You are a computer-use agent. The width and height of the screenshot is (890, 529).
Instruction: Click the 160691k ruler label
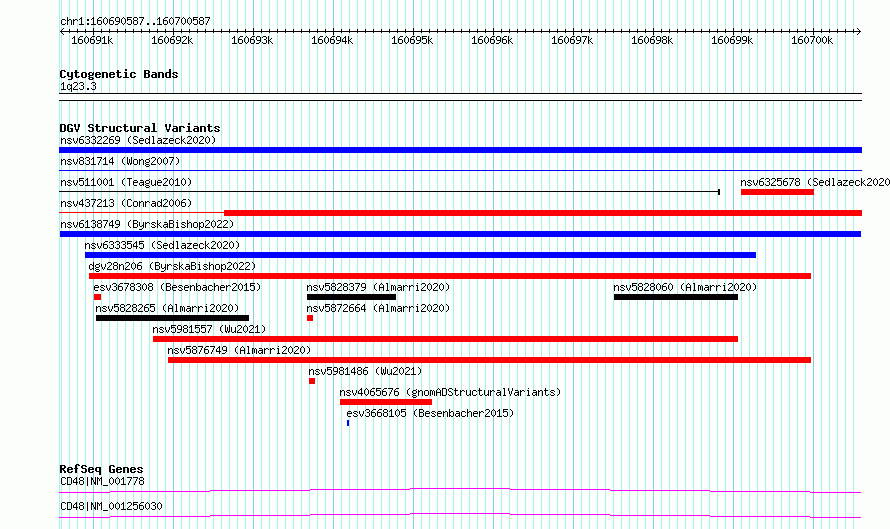pos(92,40)
